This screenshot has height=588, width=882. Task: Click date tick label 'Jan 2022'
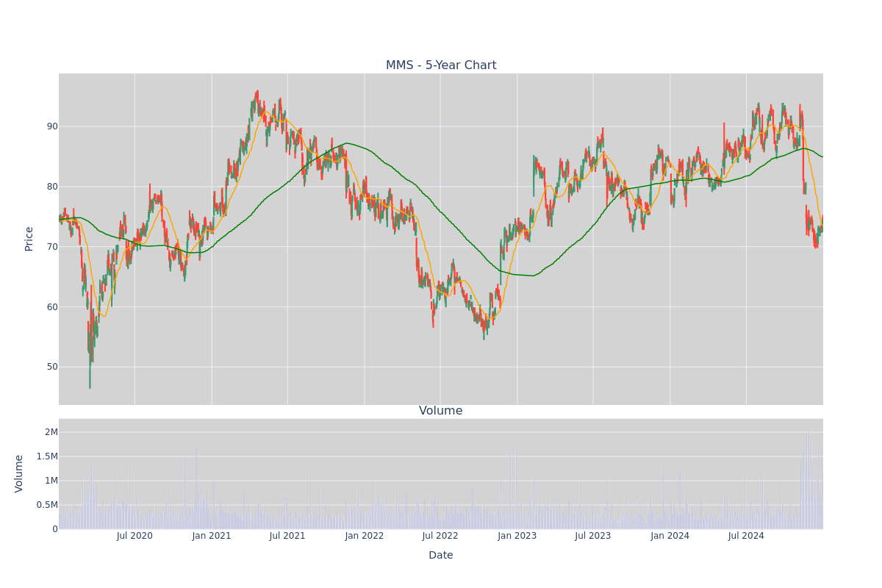point(365,536)
